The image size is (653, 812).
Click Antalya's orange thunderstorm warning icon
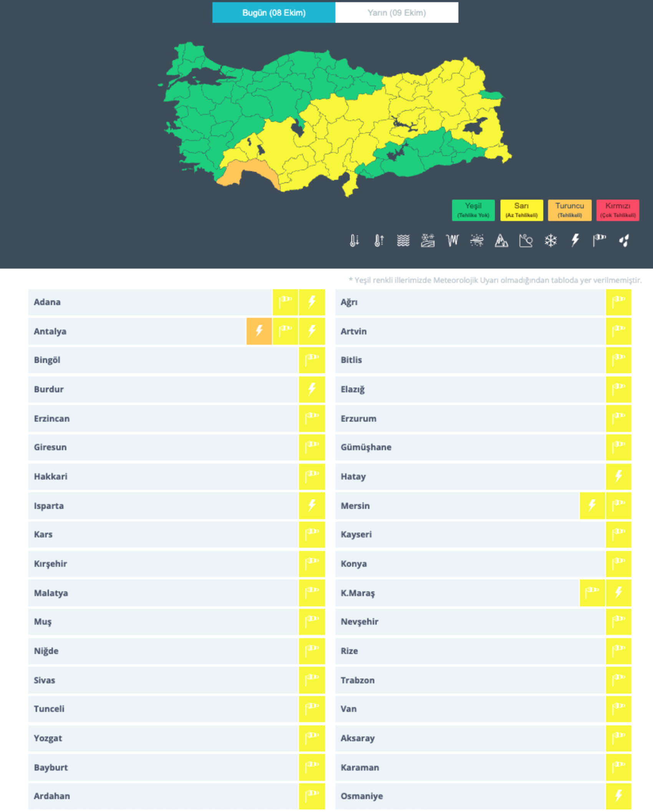click(x=259, y=331)
